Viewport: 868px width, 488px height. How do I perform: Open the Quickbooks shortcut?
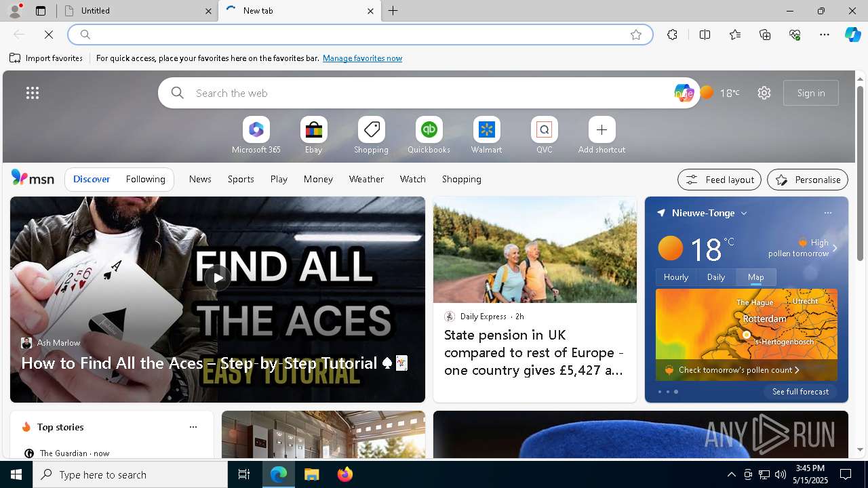click(429, 136)
